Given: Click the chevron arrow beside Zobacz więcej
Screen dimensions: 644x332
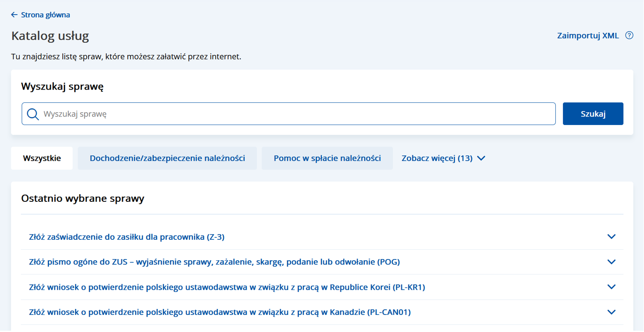Looking at the screenshot, I should 481,158.
